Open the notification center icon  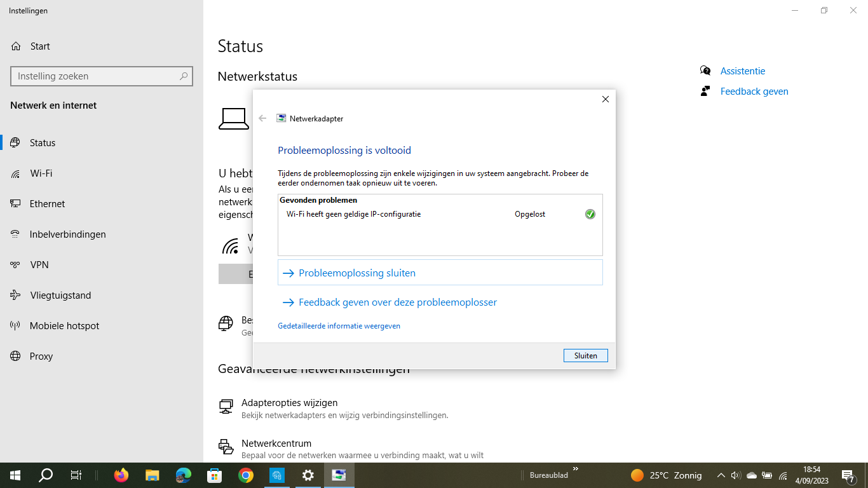[848, 475]
